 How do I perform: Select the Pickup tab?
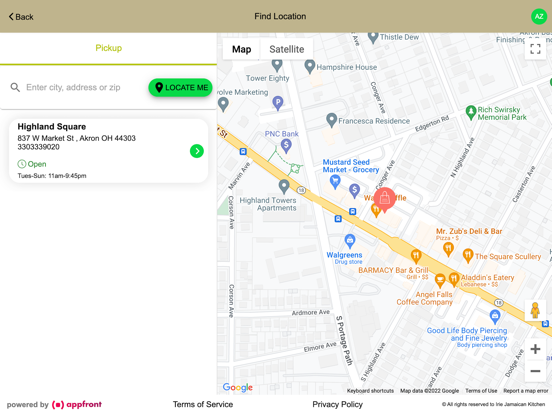(x=108, y=48)
